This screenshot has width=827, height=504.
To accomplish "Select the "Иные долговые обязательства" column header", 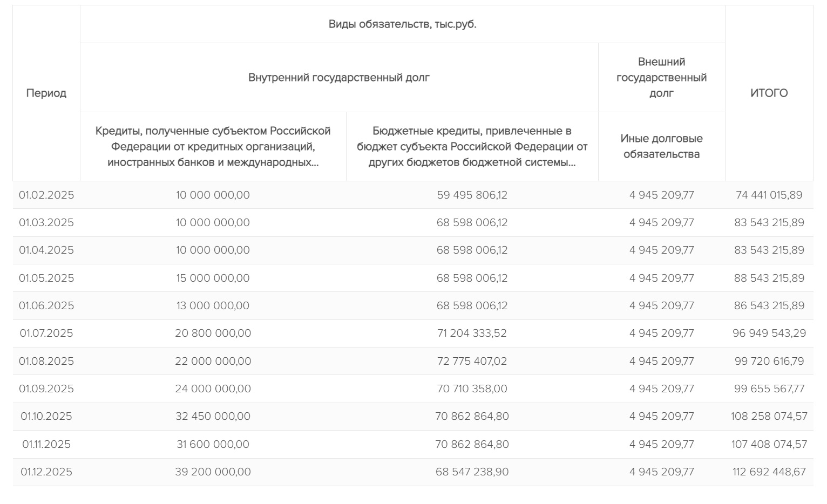I will click(661, 146).
